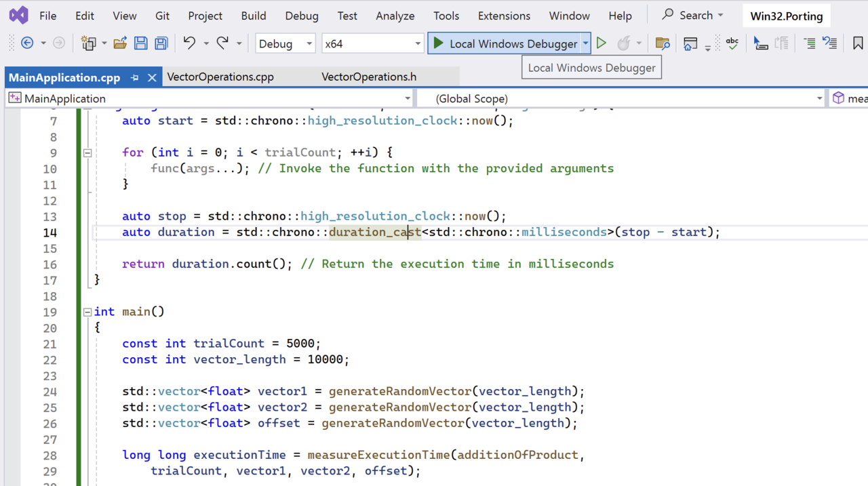
Task: Click the Open File folder icon
Action: pos(120,43)
